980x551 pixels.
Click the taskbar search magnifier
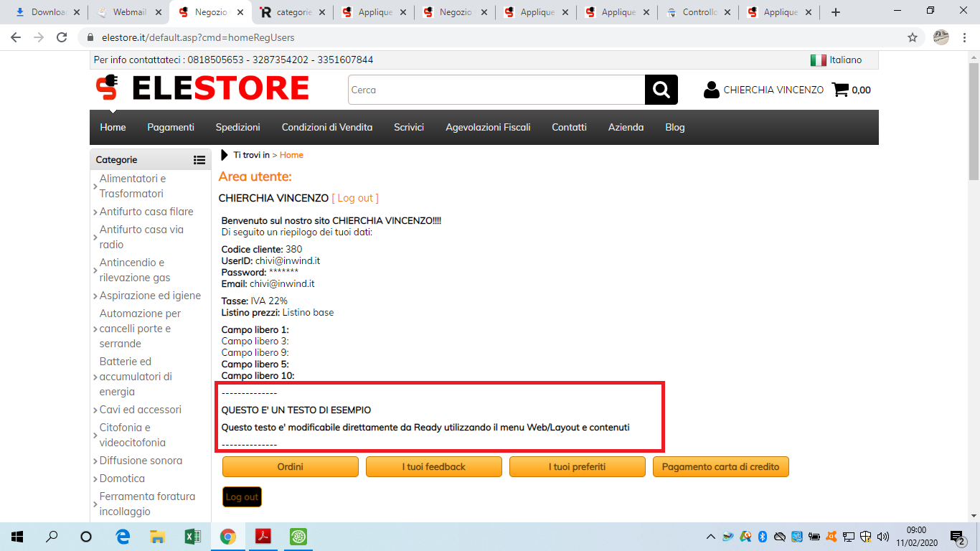(52, 536)
